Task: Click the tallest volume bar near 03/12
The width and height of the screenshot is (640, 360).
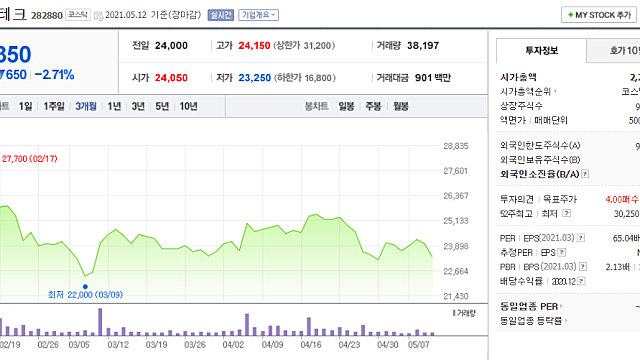Action: tap(100, 322)
